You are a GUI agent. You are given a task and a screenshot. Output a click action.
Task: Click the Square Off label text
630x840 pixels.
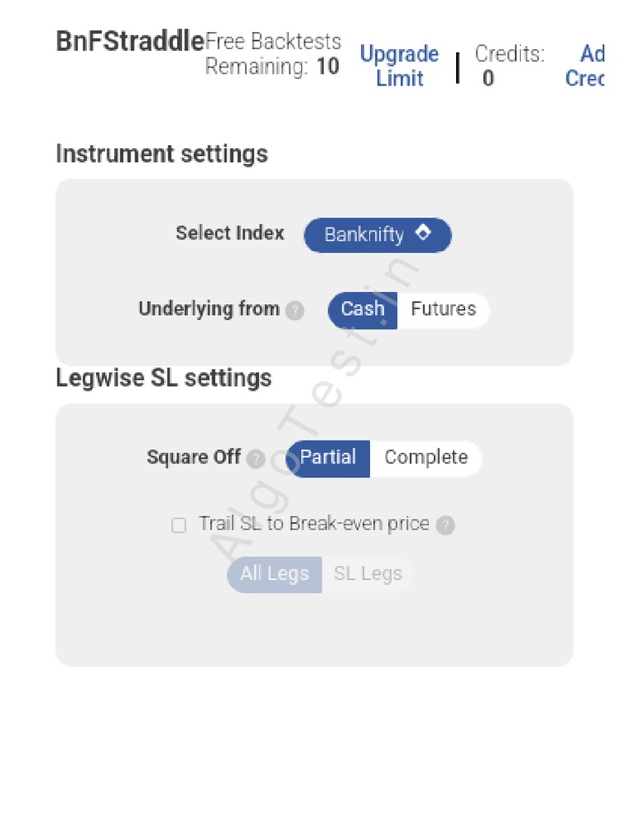[x=194, y=458]
